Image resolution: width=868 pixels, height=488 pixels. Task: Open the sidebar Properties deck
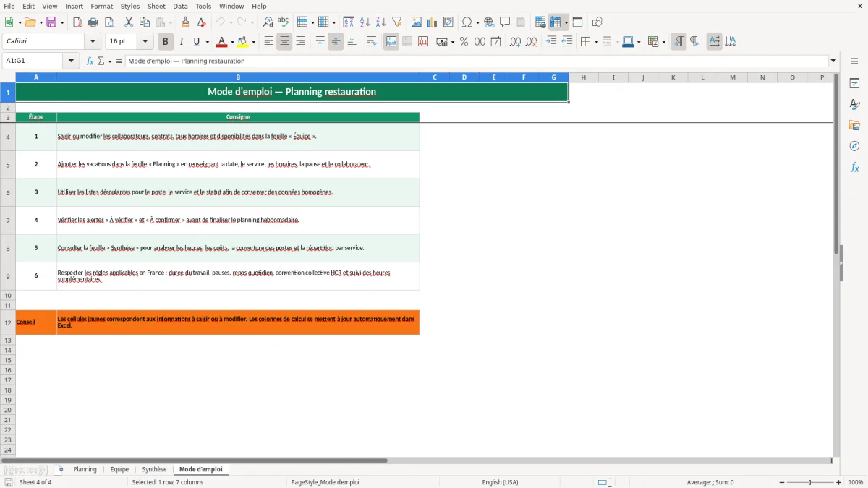pos(854,83)
